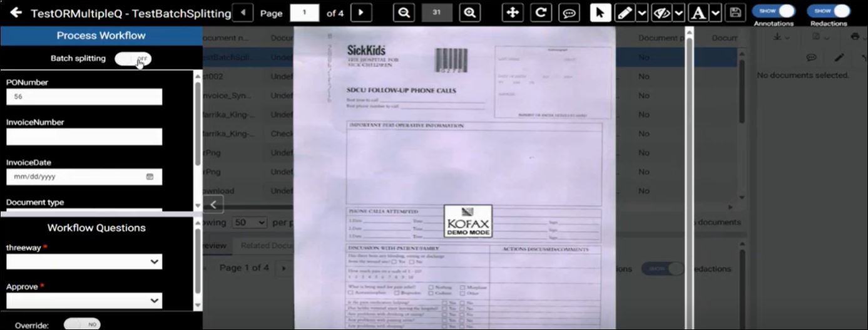
Task: Open the InvoiceDate calendar picker
Action: pos(150,177)
